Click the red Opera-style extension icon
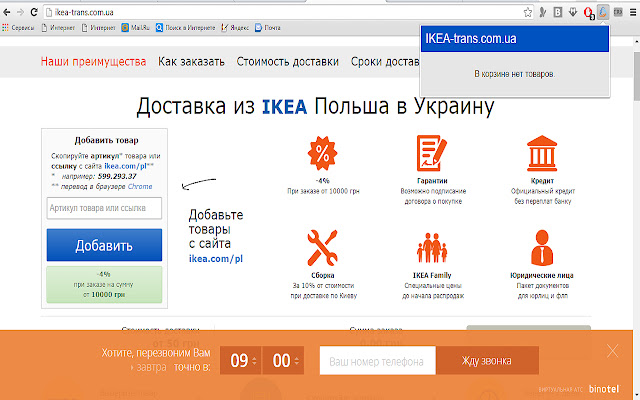Viewport: 640px width, 400px height. [588, 13]
